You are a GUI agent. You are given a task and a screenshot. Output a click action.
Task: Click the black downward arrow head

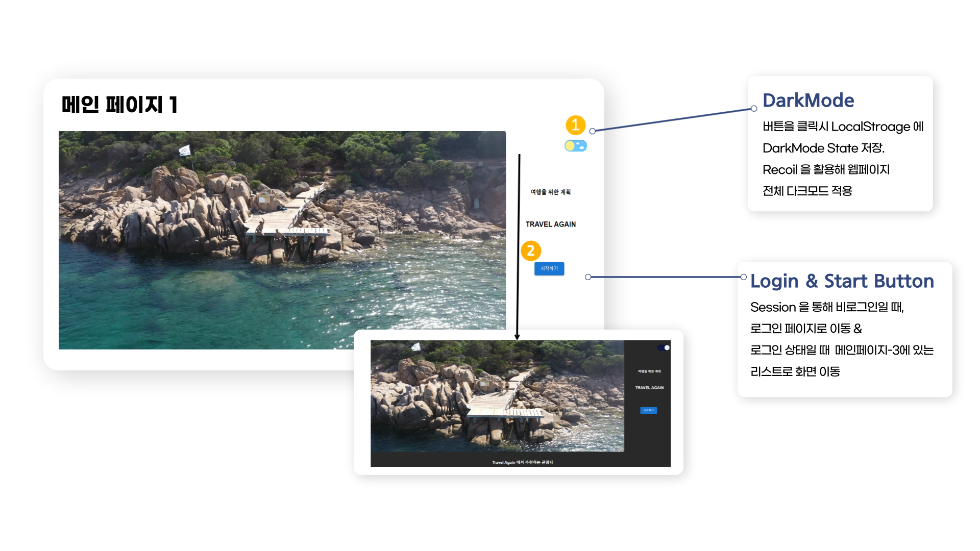(517, 337)
